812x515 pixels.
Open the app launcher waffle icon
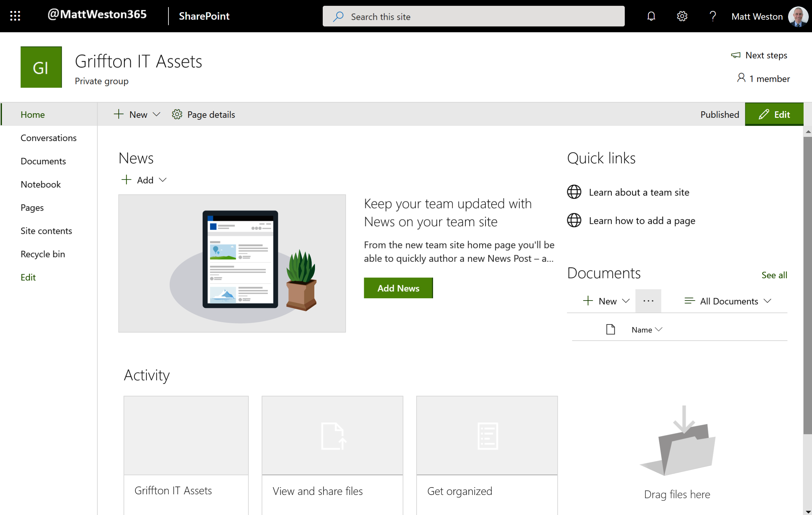15,16
